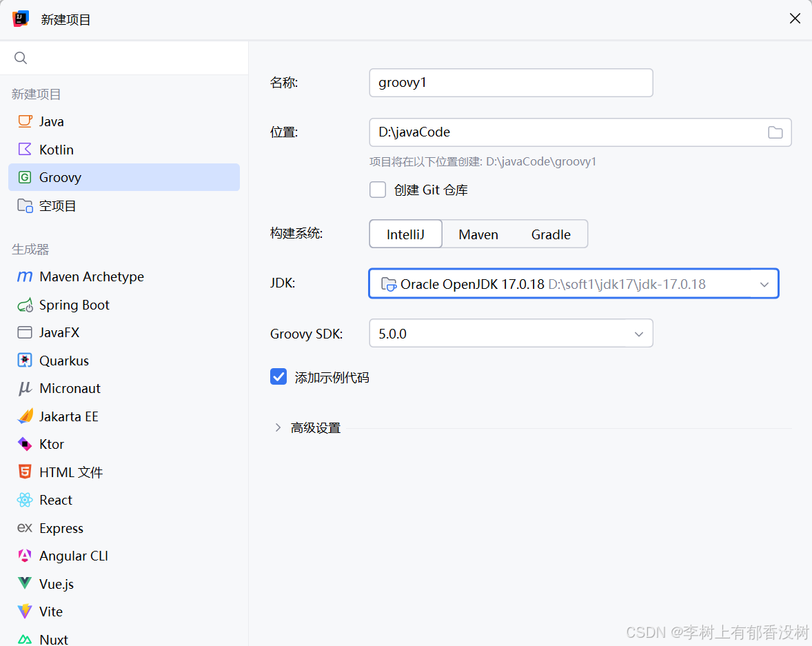Expand the 高级设置 section
The image size is (812, 646).
click(278, 427)
